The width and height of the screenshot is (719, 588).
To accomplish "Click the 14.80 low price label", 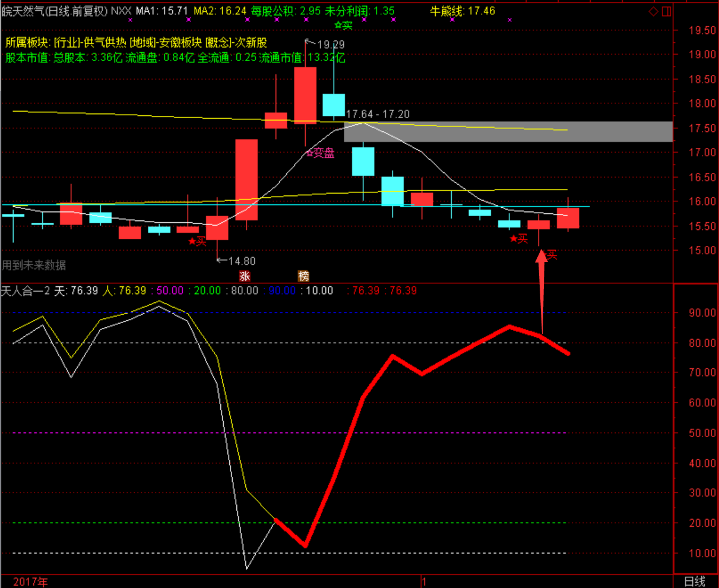I will tap(241, 261).
